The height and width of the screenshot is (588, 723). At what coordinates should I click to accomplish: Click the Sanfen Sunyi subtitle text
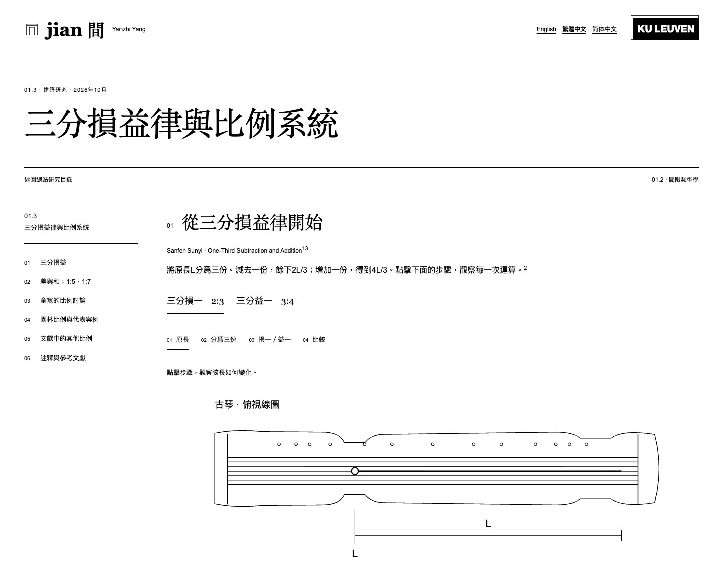coord(234,250)
